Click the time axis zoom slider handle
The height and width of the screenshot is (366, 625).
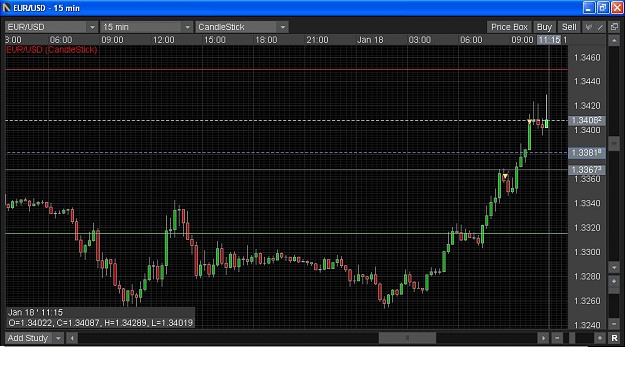572,338
